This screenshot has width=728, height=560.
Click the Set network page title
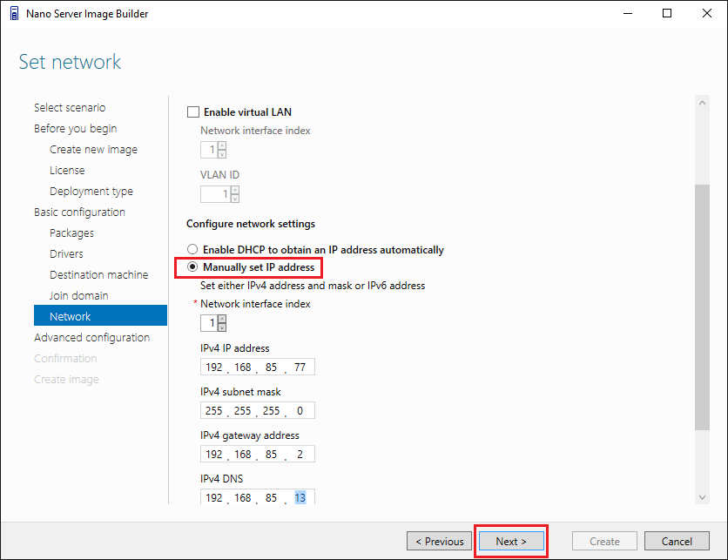[70, 62]
